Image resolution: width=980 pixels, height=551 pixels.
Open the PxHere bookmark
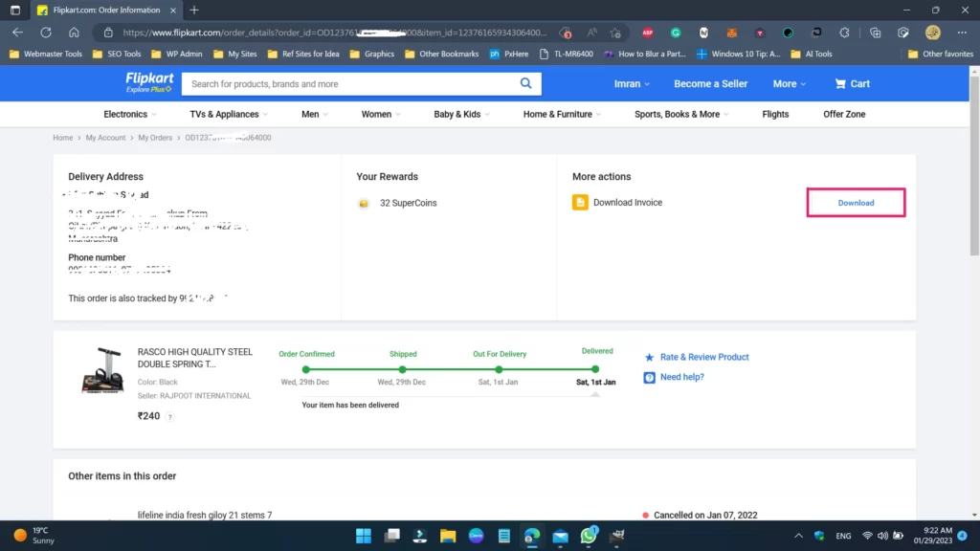coord(509,54)
